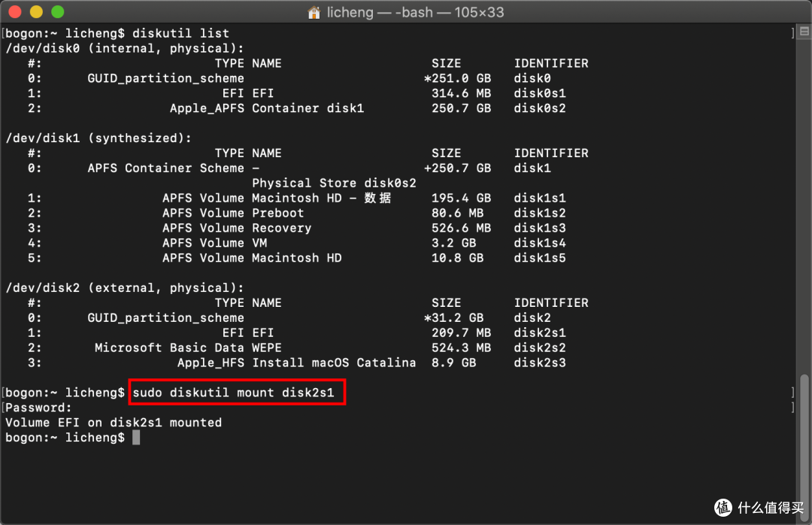
Task: Click the 'disk1s5' identifier
Action: click(x=540, y=258)
